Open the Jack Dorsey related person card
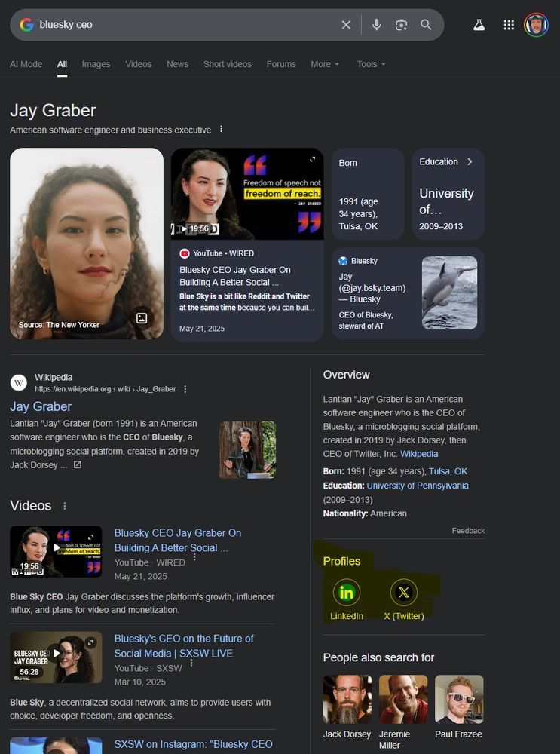560x754 pixels. coord(347,707)
